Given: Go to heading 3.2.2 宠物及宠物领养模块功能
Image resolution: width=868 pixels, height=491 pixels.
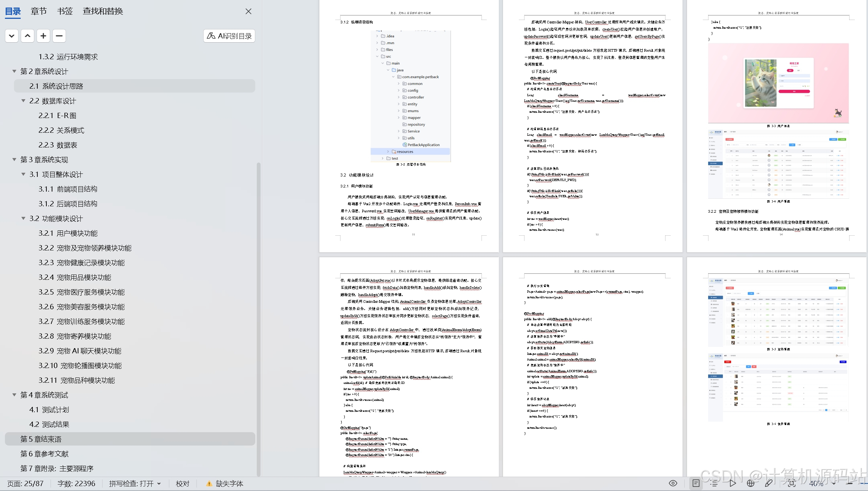Looking at the screenshot, I should (85, 248).
